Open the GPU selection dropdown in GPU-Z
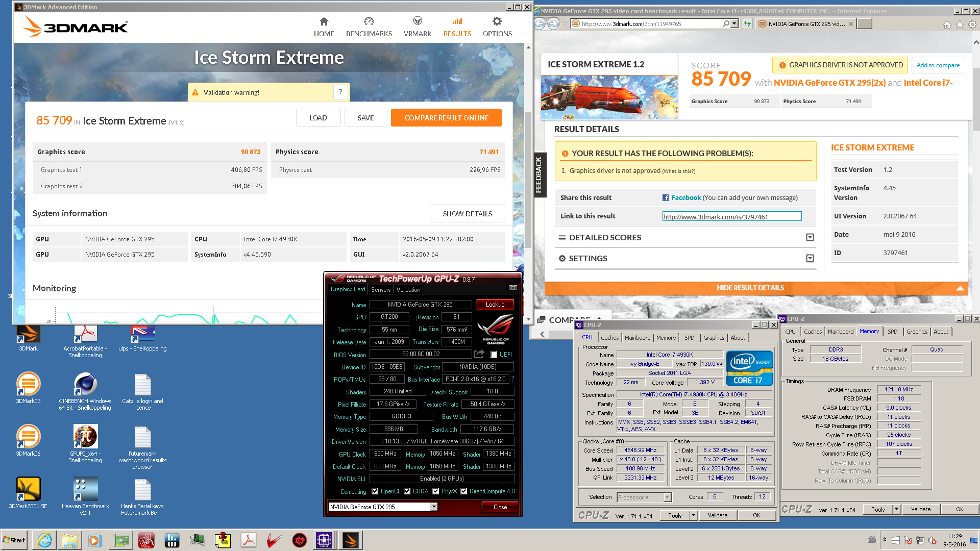Screen dimensions: 980x551 tap(434, 507)
